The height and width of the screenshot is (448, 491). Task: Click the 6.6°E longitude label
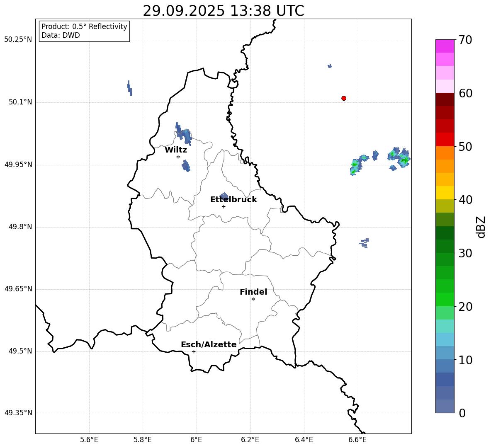pos(357,440)
